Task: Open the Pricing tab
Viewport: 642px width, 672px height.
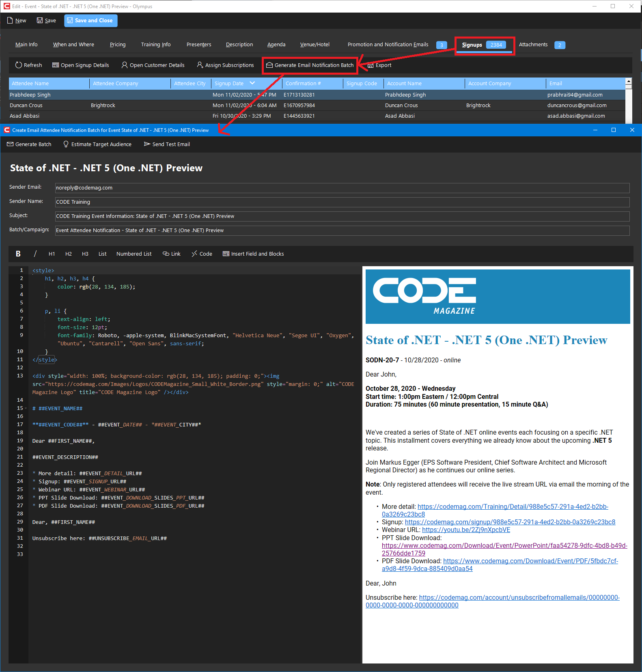Action: pos(118,45)
